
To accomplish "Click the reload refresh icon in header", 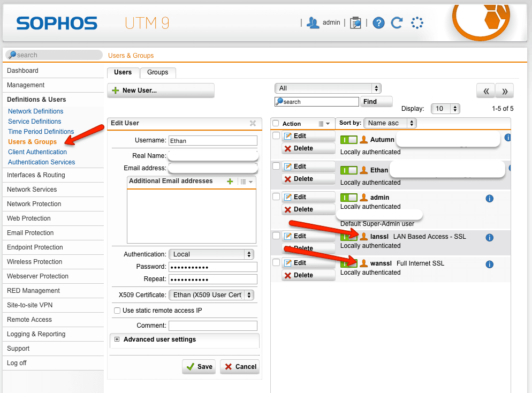I will (397, 22).
